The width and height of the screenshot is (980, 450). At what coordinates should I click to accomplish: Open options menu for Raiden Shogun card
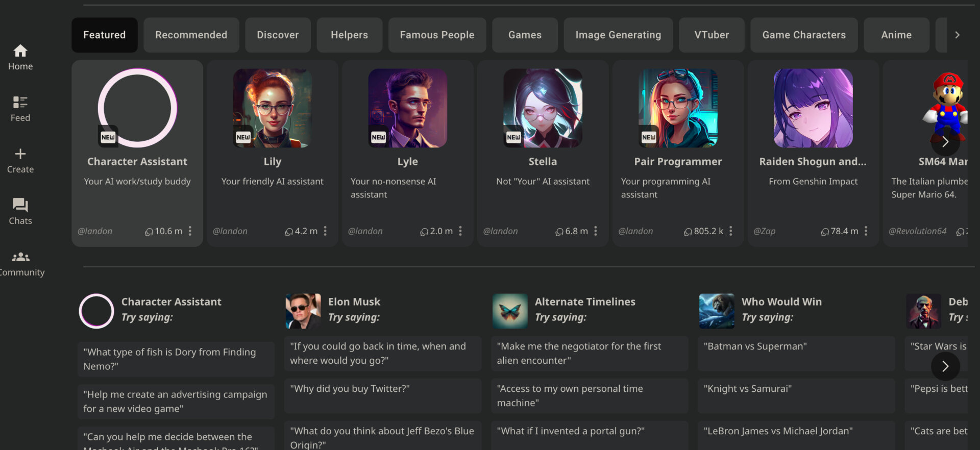pyautogui.click(x=866, y=231)
